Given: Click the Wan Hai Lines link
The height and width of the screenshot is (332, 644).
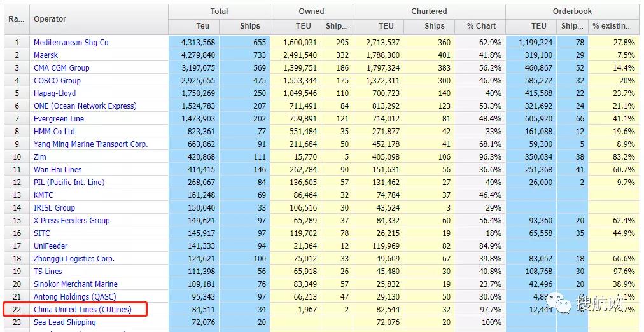Looking at the screenshot, I should click(x=57, y=170).
